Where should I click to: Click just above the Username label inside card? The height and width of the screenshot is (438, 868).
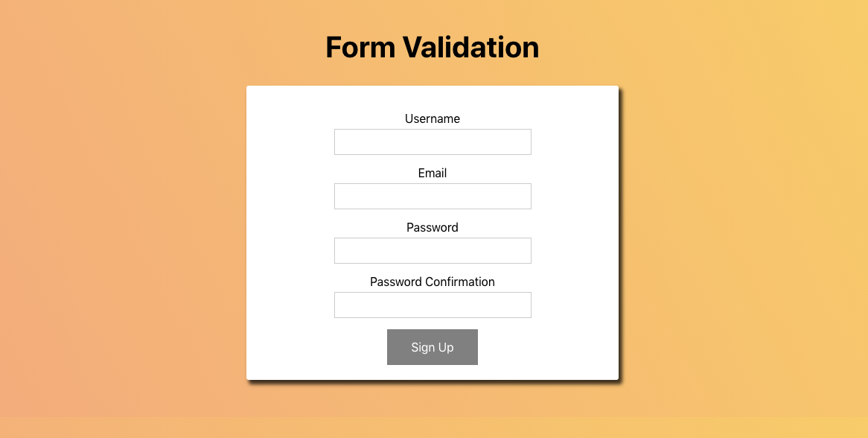(433, 101)
